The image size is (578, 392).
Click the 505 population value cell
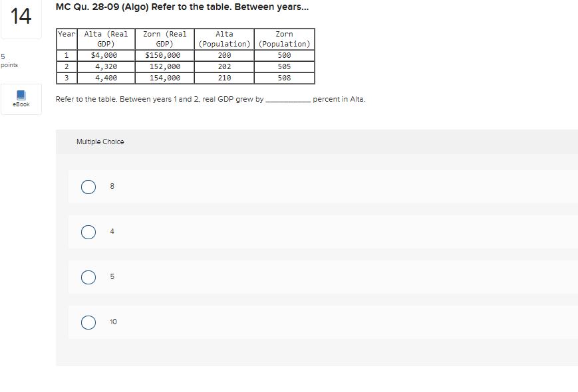[284, 66]
